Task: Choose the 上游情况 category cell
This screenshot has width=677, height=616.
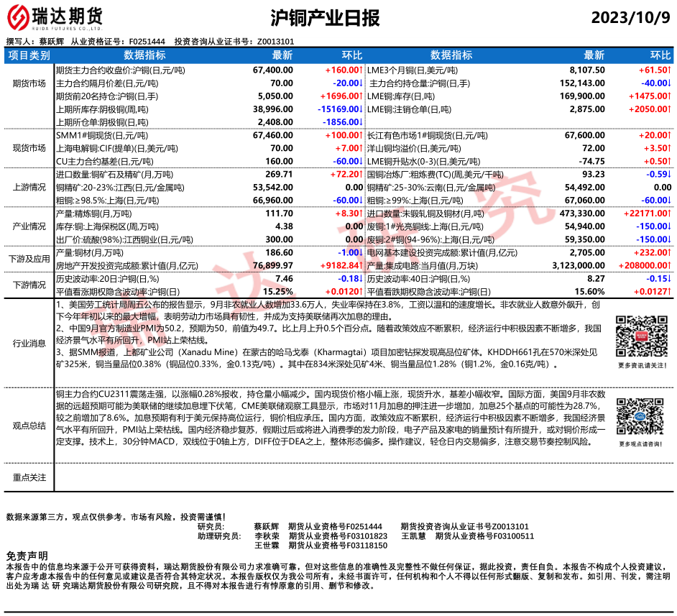Action: coord(29,187)
